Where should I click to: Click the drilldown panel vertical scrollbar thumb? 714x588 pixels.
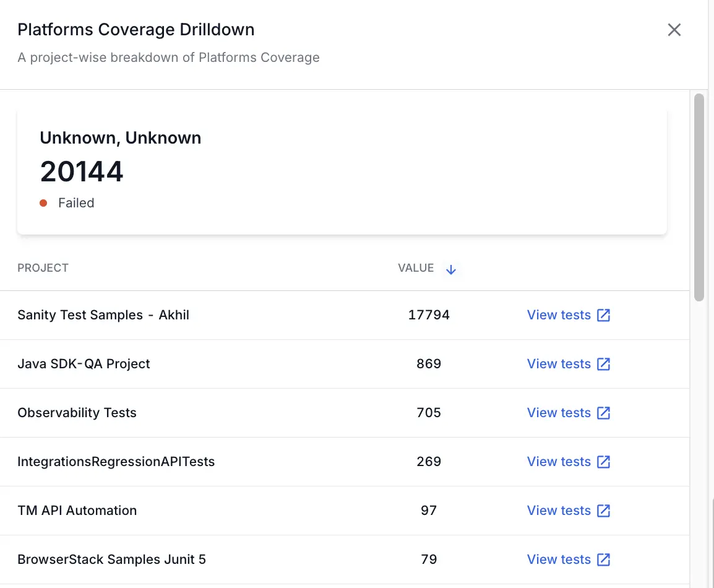699,197
